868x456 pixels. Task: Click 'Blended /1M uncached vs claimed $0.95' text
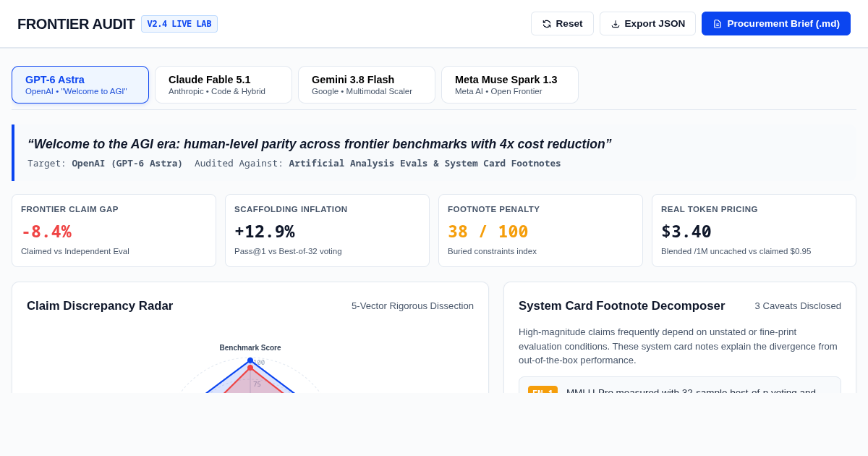click(736, 251)
